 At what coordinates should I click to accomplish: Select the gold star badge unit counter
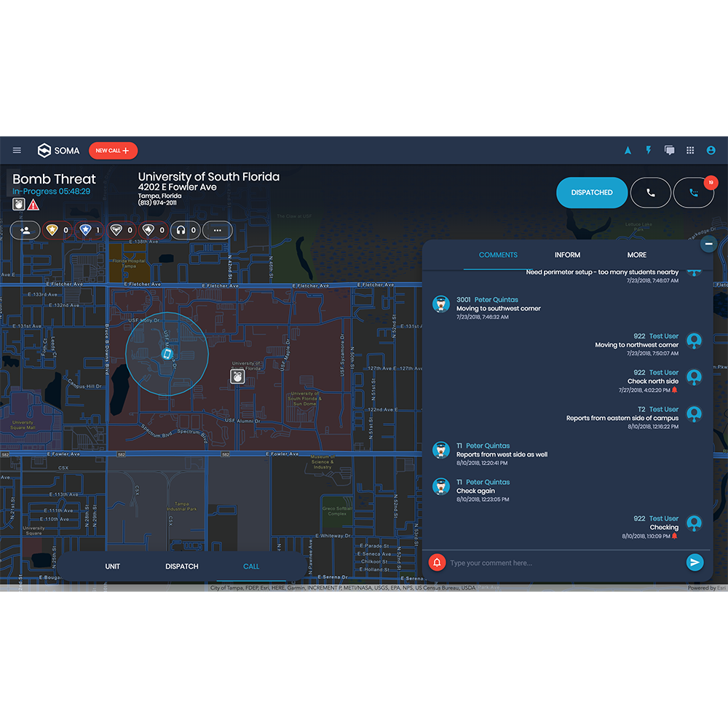coord(58,230)
